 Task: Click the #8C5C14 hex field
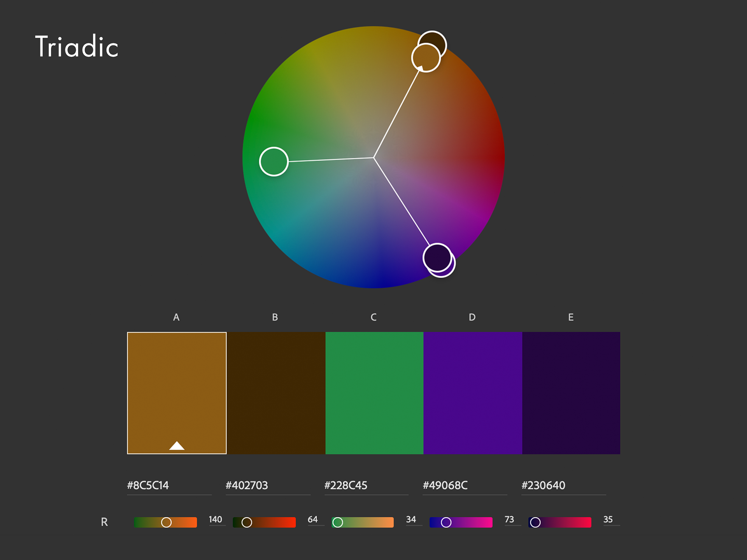(169, 486)
